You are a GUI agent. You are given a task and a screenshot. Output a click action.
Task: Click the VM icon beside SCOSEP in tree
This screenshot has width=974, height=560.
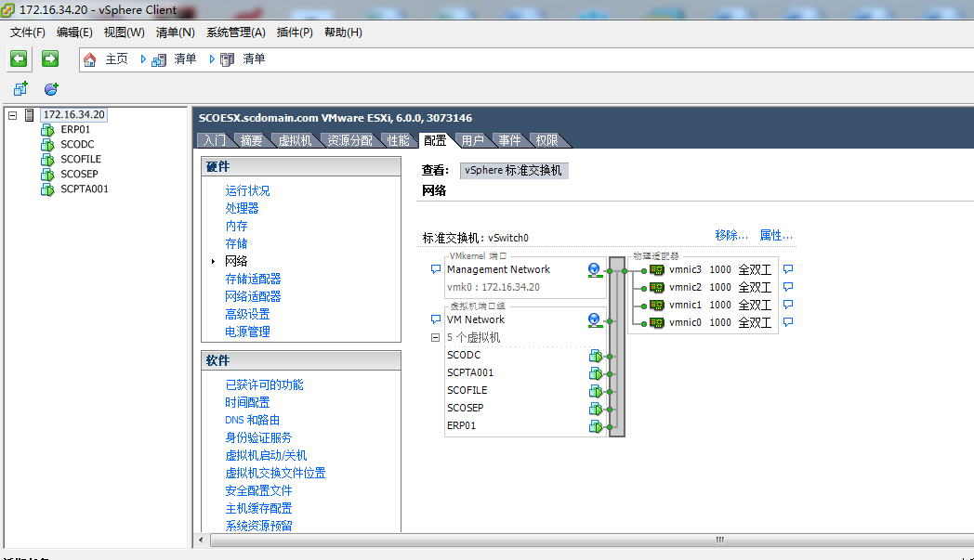47,175
